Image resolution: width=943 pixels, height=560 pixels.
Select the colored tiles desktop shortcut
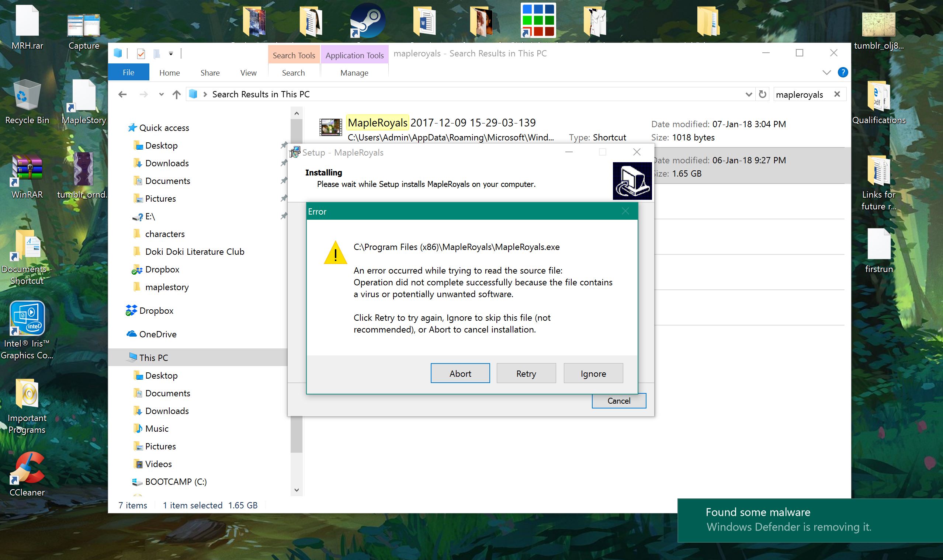click(x=538, y=21)
